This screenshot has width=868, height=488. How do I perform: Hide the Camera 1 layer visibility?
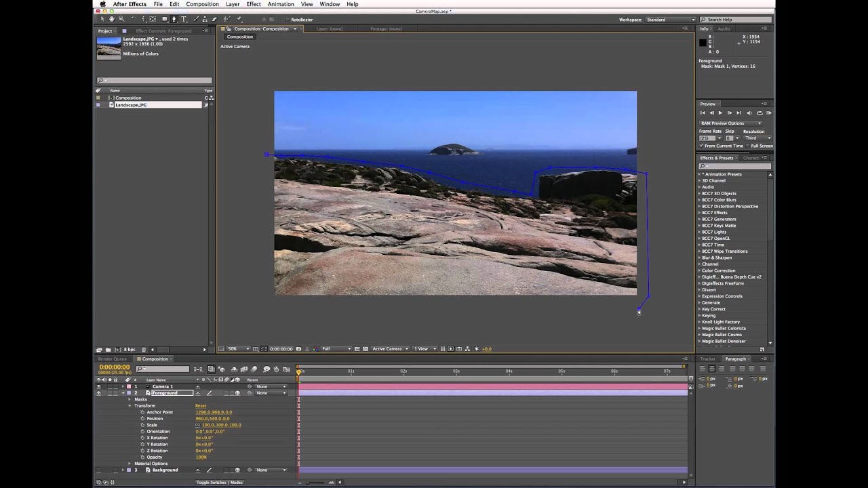(x=98, y=386)
